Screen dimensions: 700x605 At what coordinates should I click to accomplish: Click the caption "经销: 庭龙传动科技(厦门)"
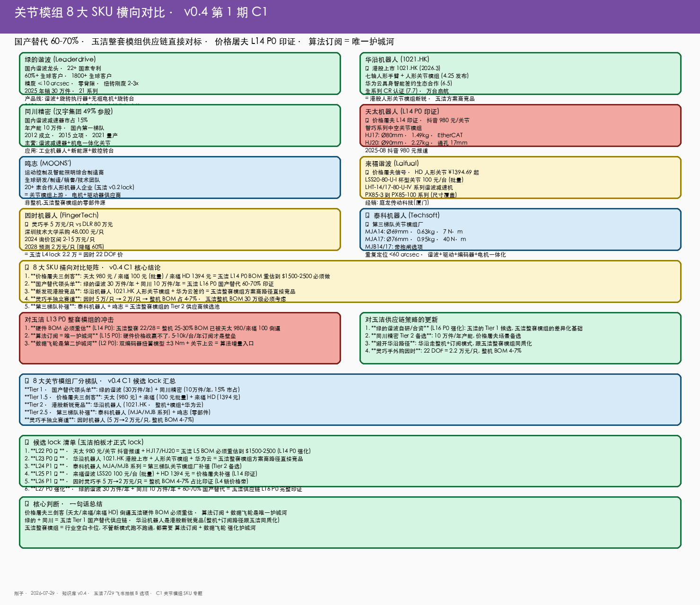pyautogui.click(x=397, y=203)
